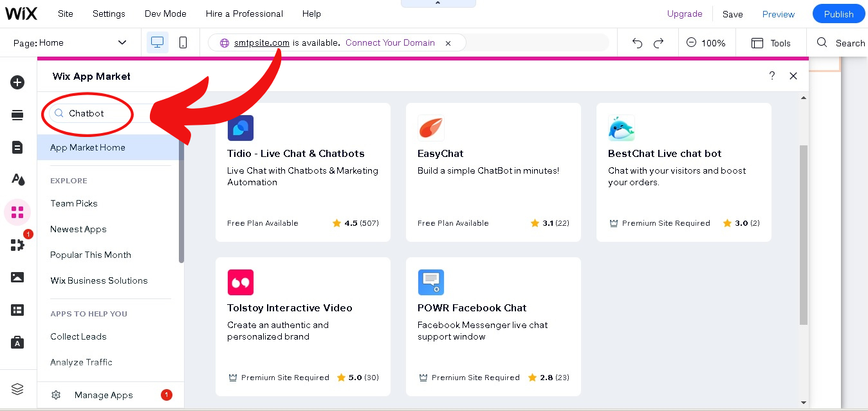The width and height of the screenshot is (868, 411).
Task: Open Hire a Professional menu
Action: tap(245, 14)
